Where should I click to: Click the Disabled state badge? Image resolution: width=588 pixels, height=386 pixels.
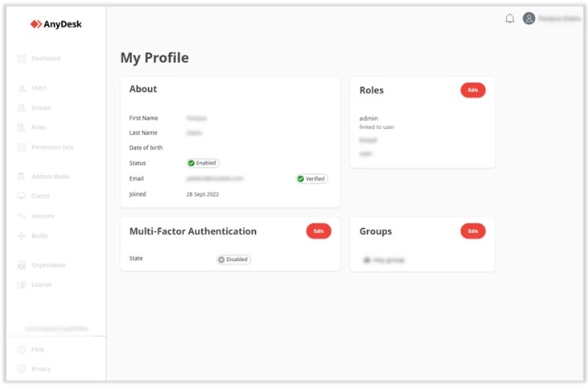(233, 260)
